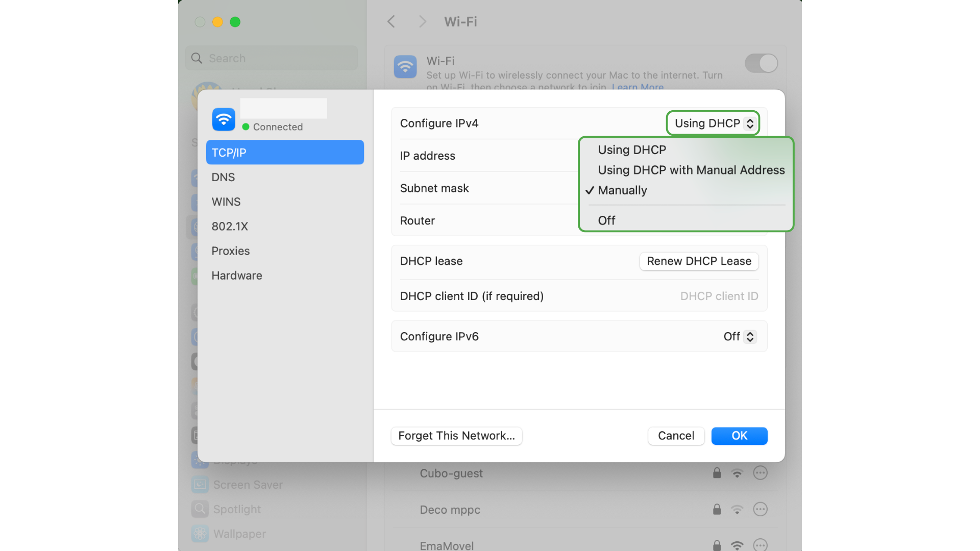
Task: Click Renew DHCP Lease button
Action: pyautogui.click(x=699, y=261)
